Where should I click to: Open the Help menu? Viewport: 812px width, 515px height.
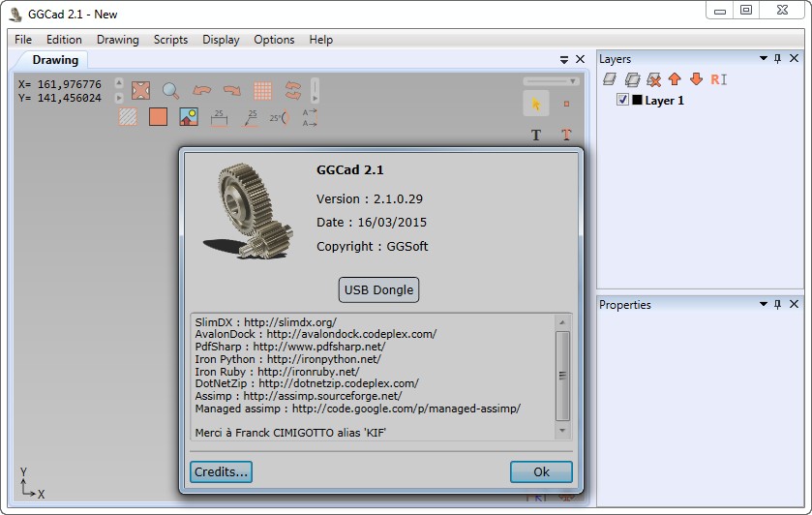point(321,40)
